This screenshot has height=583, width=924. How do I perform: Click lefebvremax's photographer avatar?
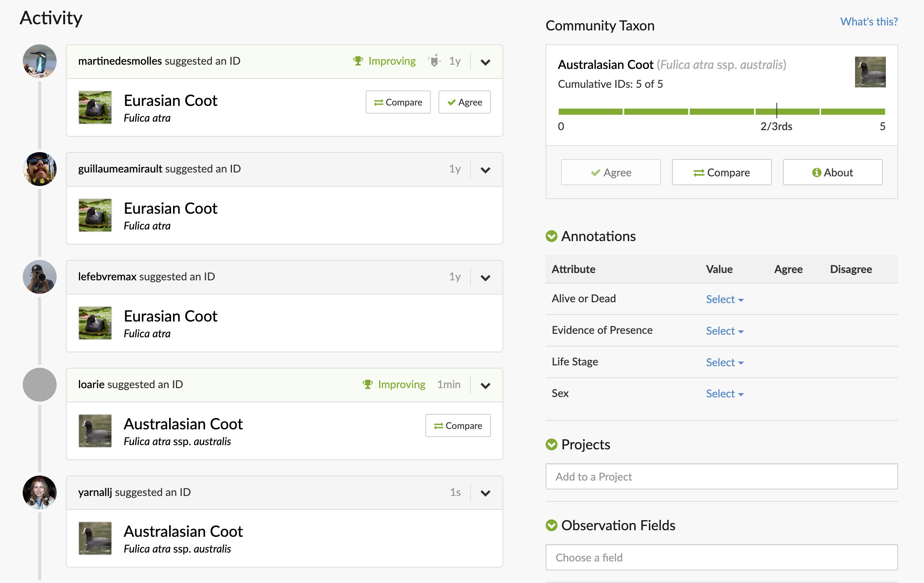pyautogui.click(x=39, y=277)
